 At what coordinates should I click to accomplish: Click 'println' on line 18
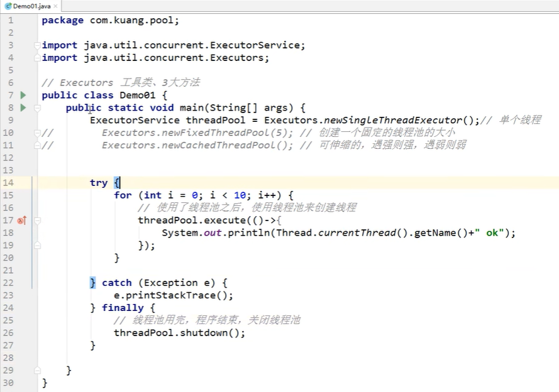pyautogui.click(x=248, y=233)
